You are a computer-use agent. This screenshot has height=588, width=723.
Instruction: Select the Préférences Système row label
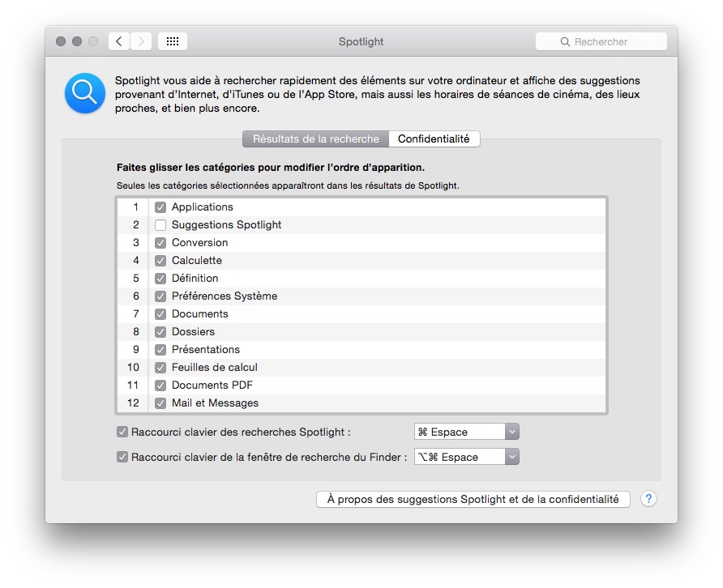[x=225, y=296]
